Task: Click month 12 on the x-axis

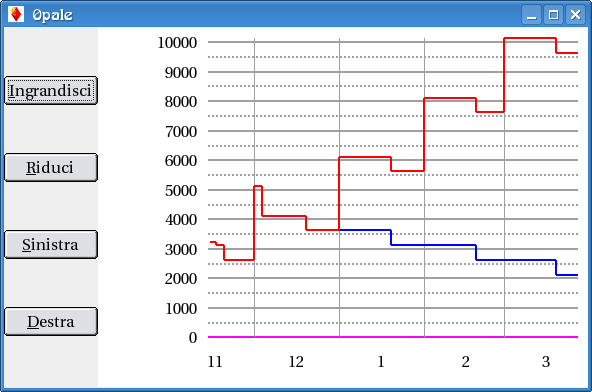Action: pyautogui.click(x=296, y=362)
